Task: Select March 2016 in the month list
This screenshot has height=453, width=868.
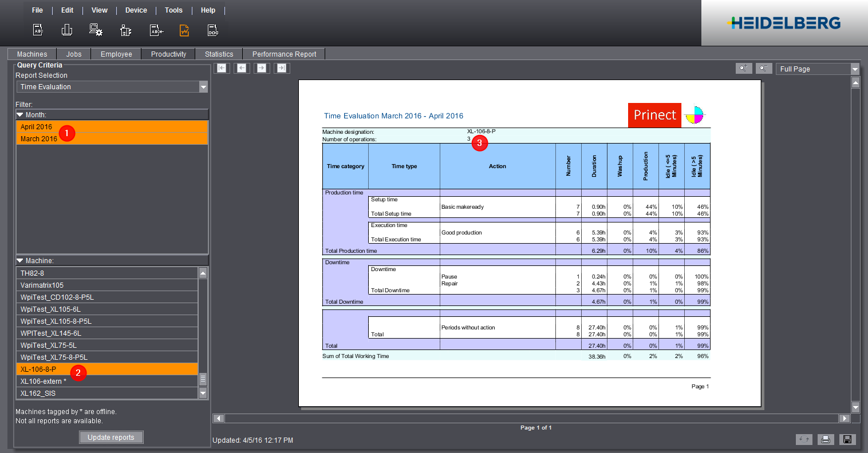Action: point(112,139)
